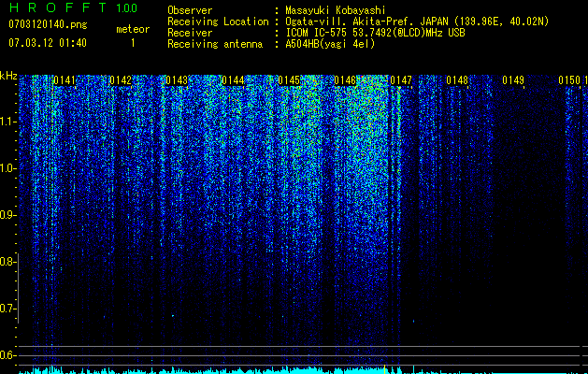
Task: Click the Receiver label
Action: point(190,33)
